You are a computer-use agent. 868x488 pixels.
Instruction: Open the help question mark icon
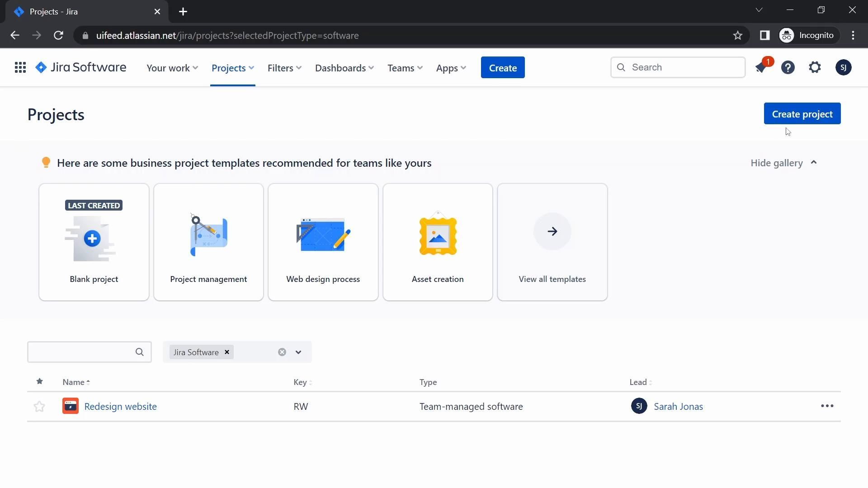pos(788,68)
